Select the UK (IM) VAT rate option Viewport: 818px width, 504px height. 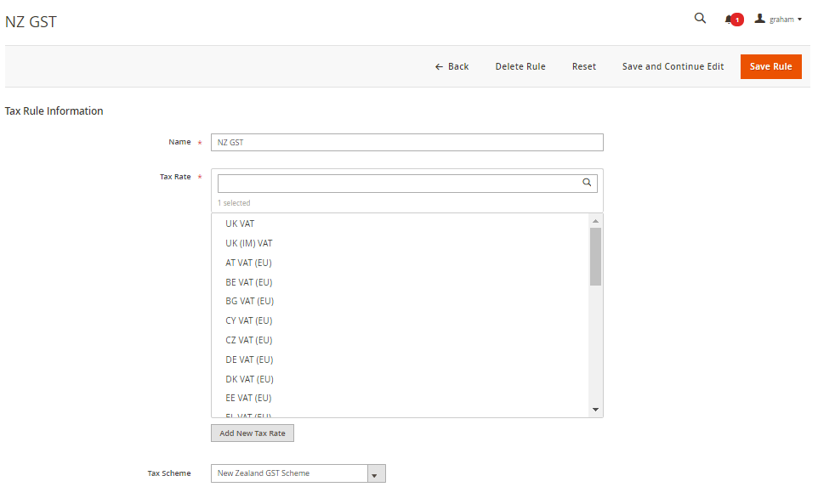(x=248, y=243)
